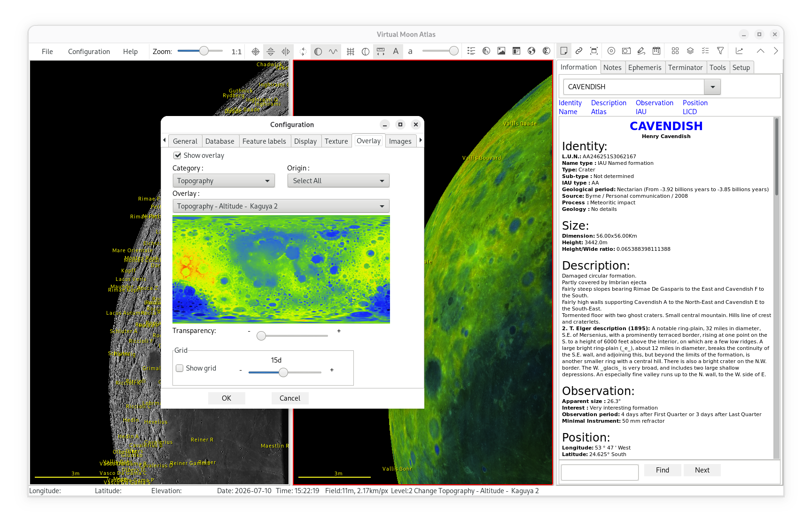
Task: Jump to the Position link
Action: pos(695,103)
